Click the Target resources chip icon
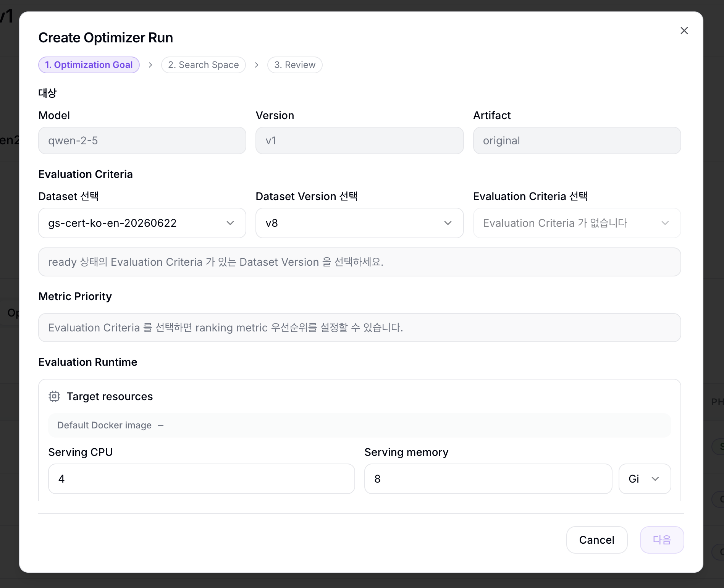 point(54,396)
